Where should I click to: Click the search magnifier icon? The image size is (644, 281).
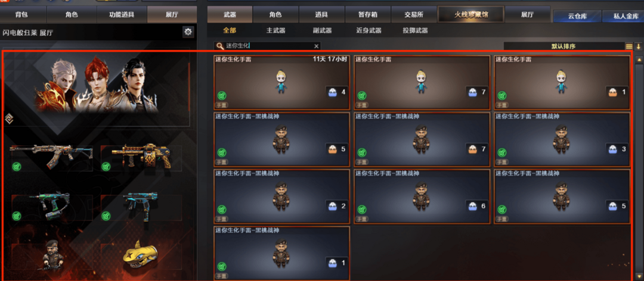point(220,46)
